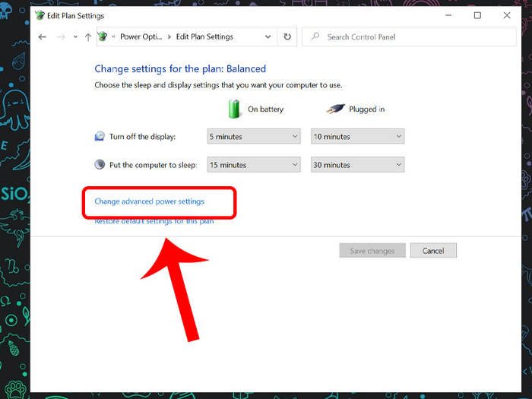Screen dimensions: 532x399
Task: Click the sleep moon icon
Action: (100, 165)
